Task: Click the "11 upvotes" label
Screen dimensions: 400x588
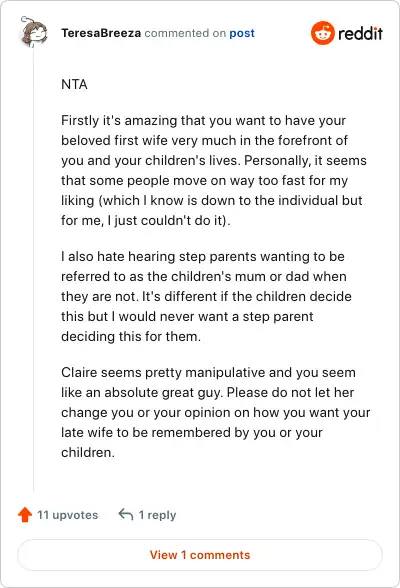Action: pyautogui.click(x=67, y=515)
